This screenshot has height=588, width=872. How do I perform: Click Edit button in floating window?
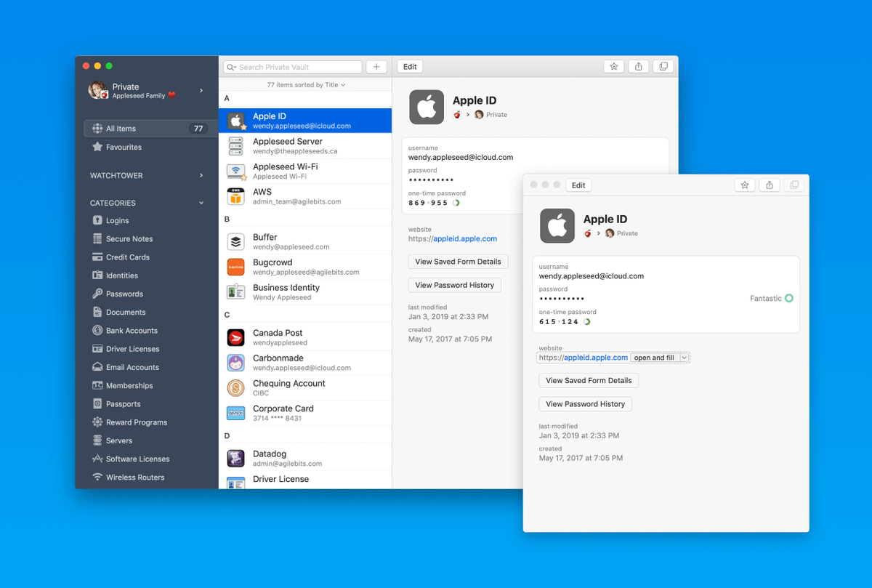[x=578, y=185]
